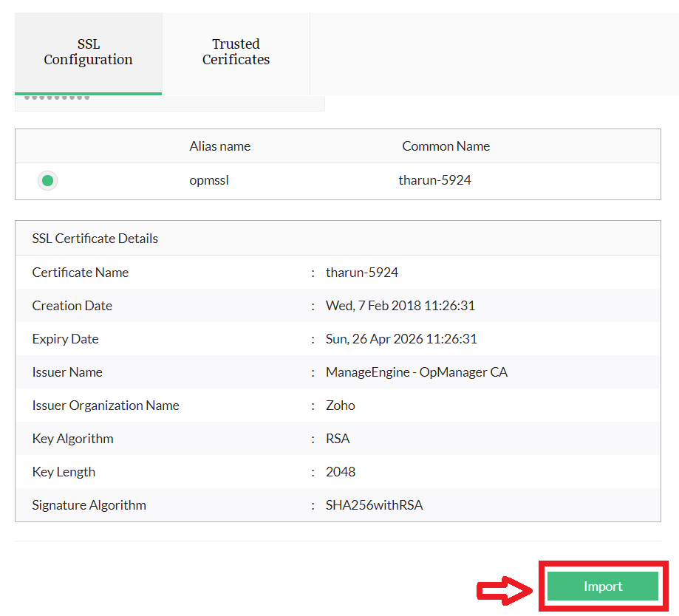Switch to the Trusted Certificates tab
The width and height of the screenshot is (679, 616).
[236, 52]
